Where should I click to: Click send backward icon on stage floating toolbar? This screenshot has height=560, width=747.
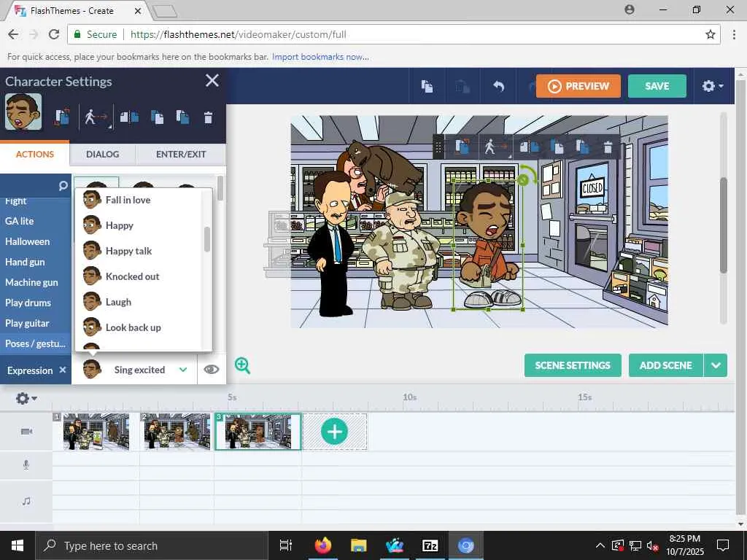pyautogui.click(x=582, y=147)
